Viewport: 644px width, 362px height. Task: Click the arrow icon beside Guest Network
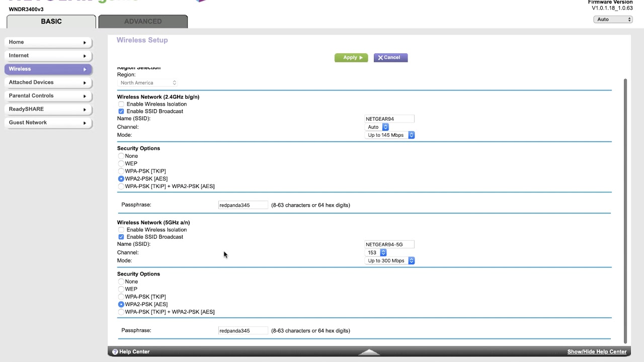(85, 123)
